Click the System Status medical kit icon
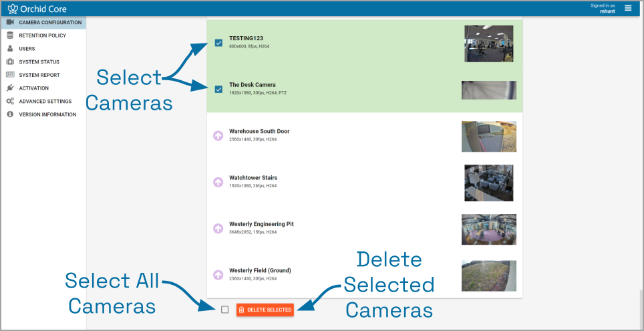The height and width of the screenshot is (331, 644). pos(10,62)
